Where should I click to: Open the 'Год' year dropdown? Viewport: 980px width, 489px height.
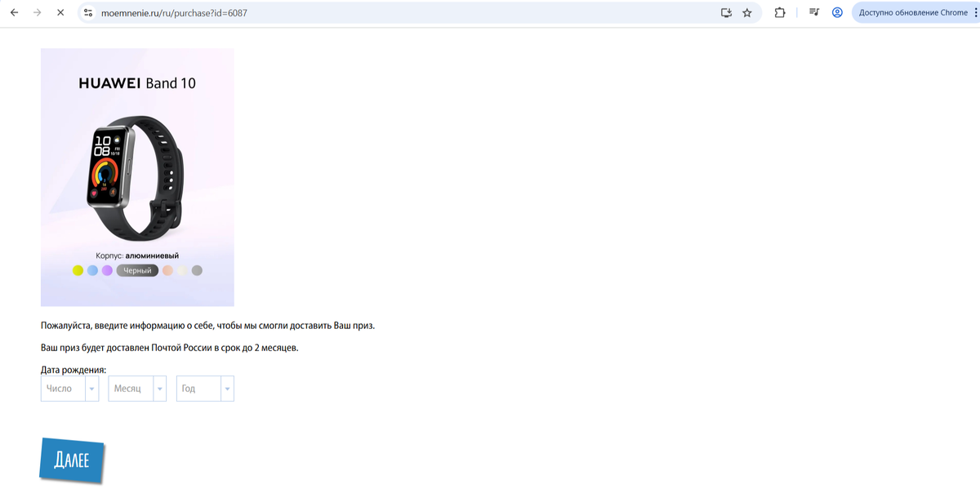pos(205,389)
